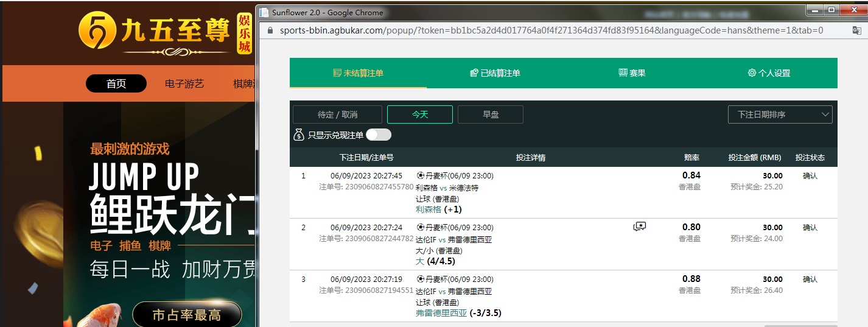
Task: Click the 06/09/2023 20:27:24 timestamp
Action: click(366, 228)
